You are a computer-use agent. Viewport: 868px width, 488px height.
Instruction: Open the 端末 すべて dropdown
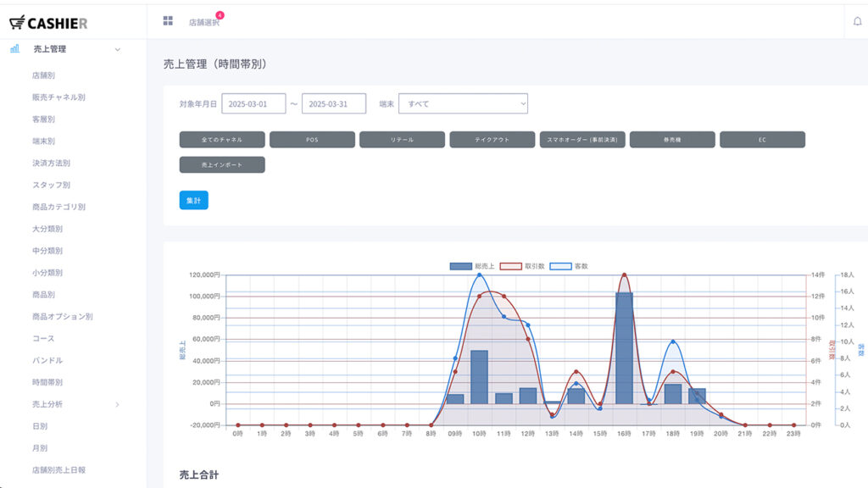[463, 103]
